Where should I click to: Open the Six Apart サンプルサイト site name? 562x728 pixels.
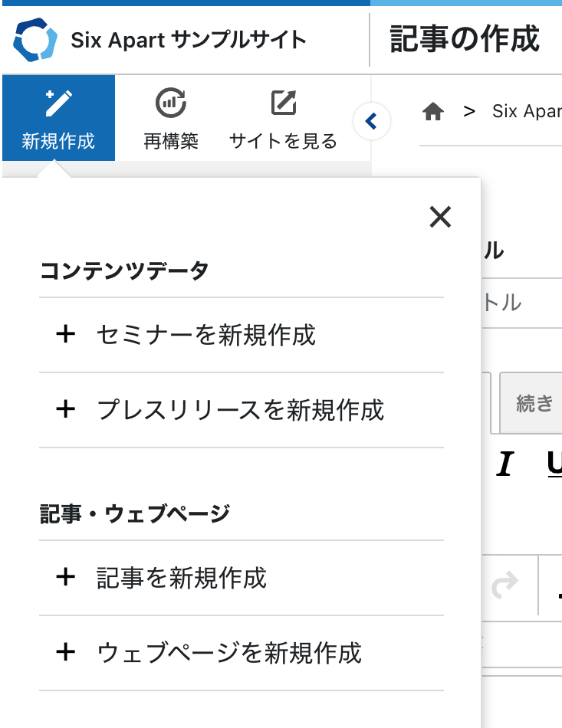(188, 40)
